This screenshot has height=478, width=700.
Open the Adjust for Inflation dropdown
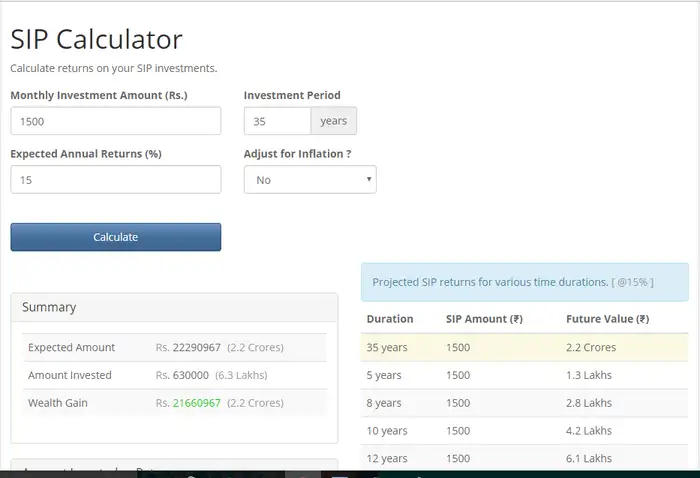[x=310, y=180]
